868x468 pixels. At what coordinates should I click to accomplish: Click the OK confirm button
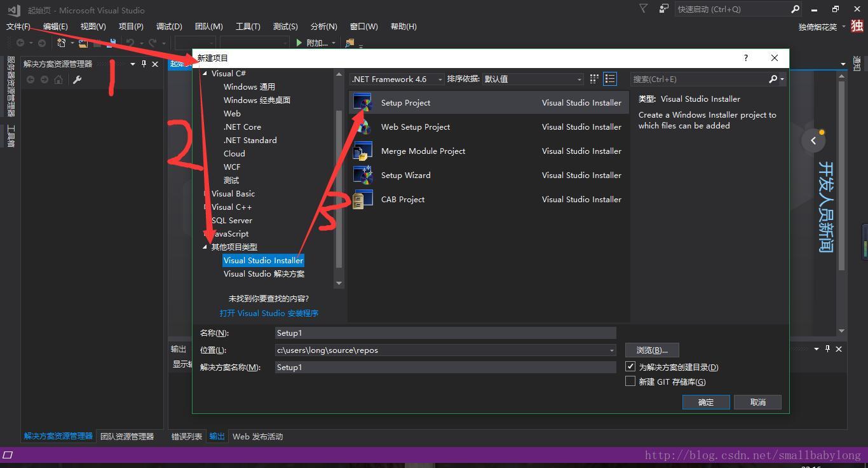point(706,402)
